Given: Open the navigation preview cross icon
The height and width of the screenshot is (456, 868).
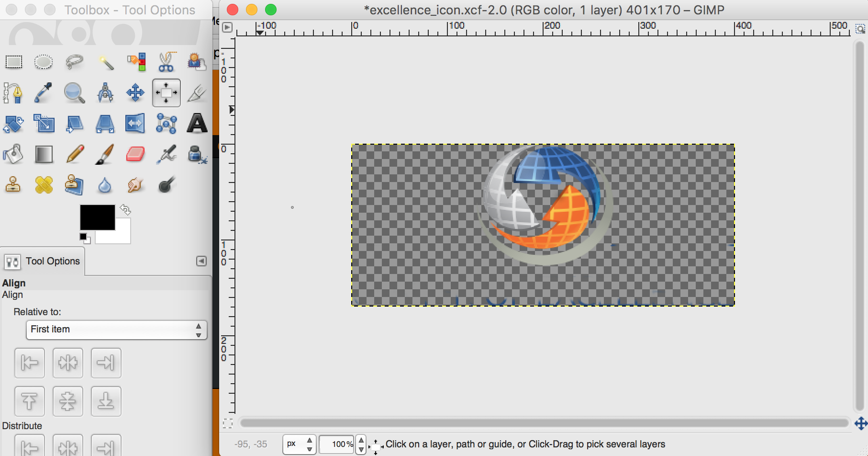Looking at the screenshot, I should [x=860, y=423].
